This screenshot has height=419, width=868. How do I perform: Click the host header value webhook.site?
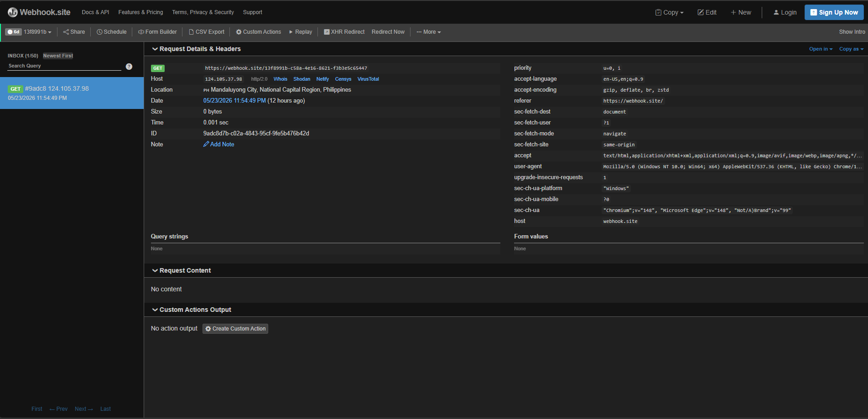(x=620, y=222)
